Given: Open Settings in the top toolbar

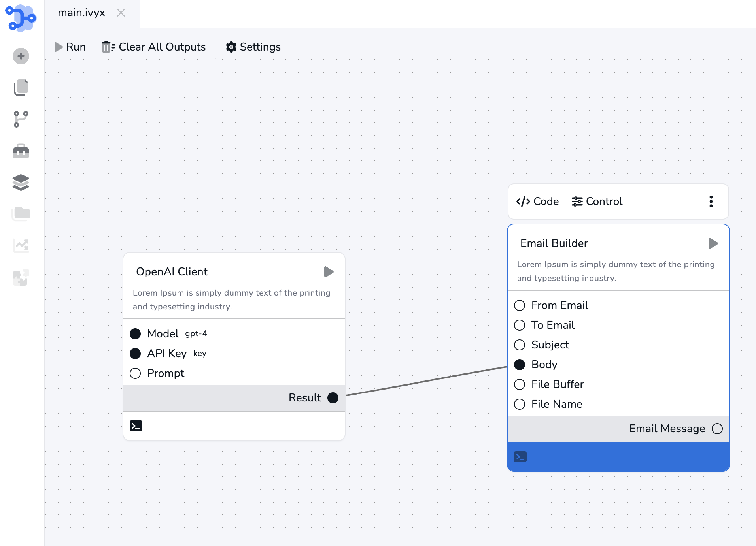Looking at the screenshot, I should click(253, 47).
